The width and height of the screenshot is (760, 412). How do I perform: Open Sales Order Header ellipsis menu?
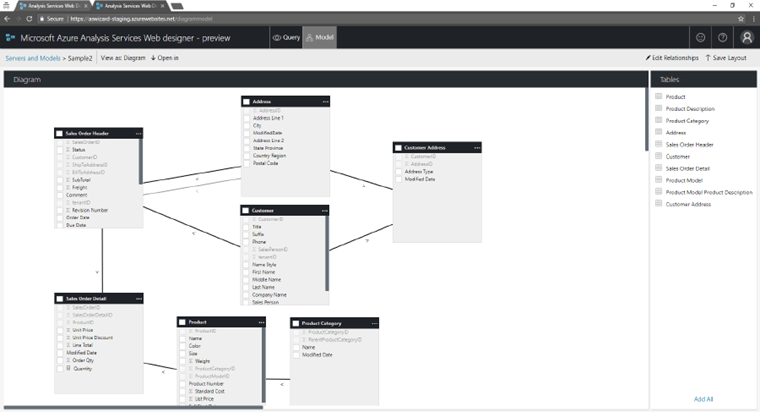(x=139, y=133)
